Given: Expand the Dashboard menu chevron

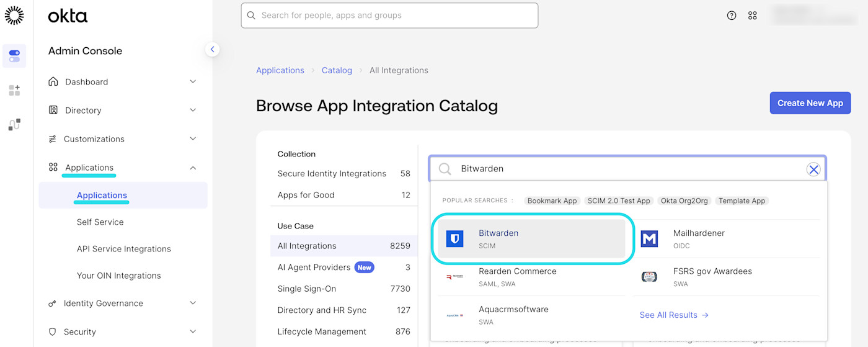Looking at the screenshot, I should pyautogui.click(x=193, y=81).
